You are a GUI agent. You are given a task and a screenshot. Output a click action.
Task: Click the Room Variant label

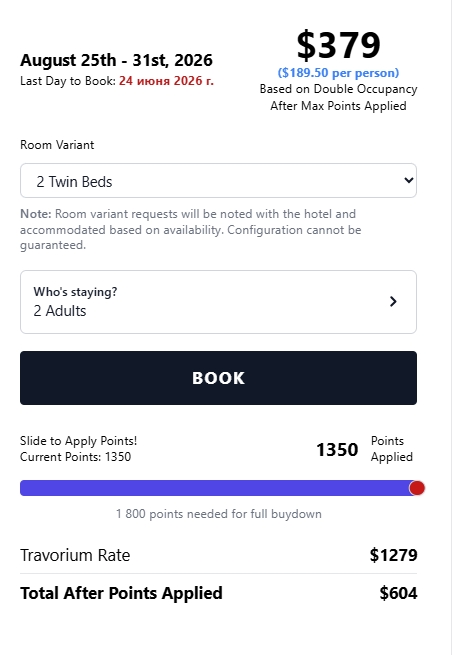click(x=57, y=145)
